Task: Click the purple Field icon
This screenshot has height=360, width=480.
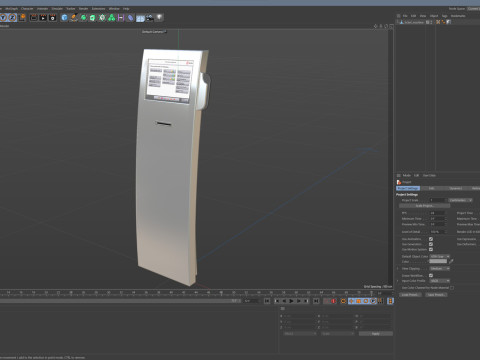Action: coord(121,18)
